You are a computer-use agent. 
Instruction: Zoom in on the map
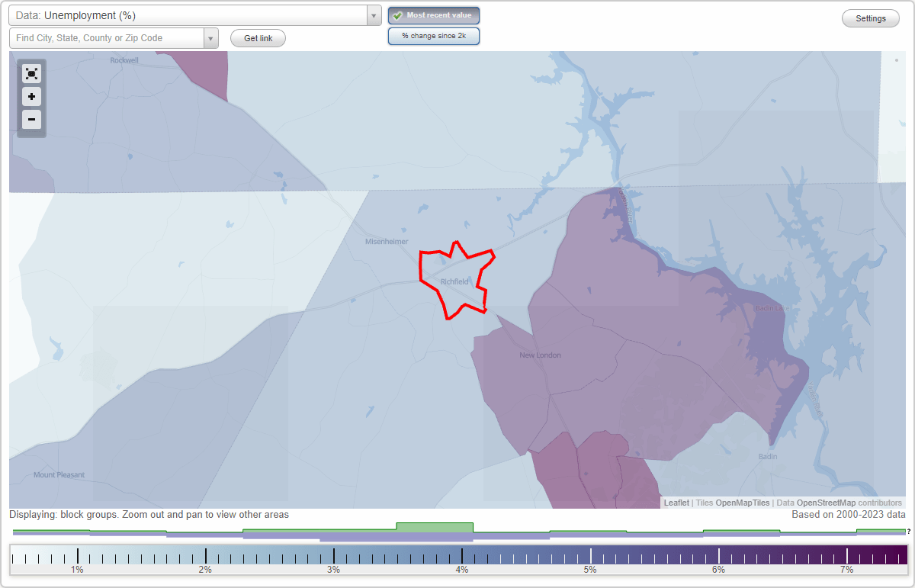[31, 97]
